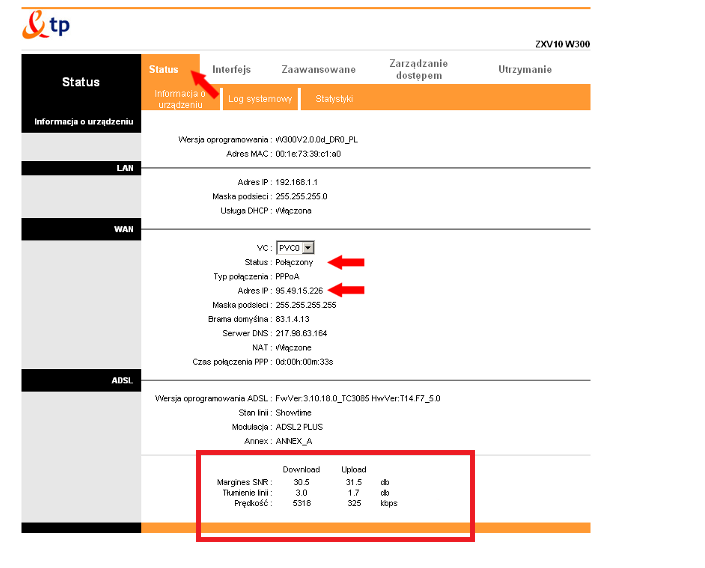Open the Log systemowy sub-tab
Screen dimensions: 705x568
click(x=260, y=98)
